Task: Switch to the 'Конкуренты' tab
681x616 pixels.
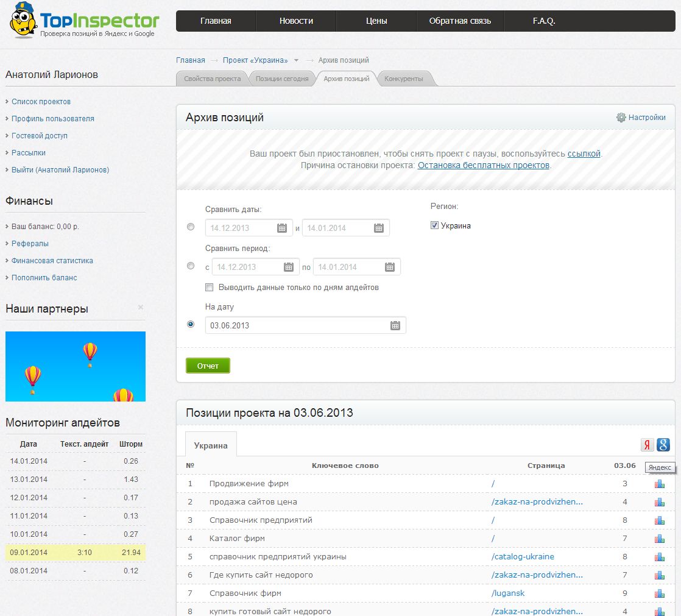Action: (403, 79)
